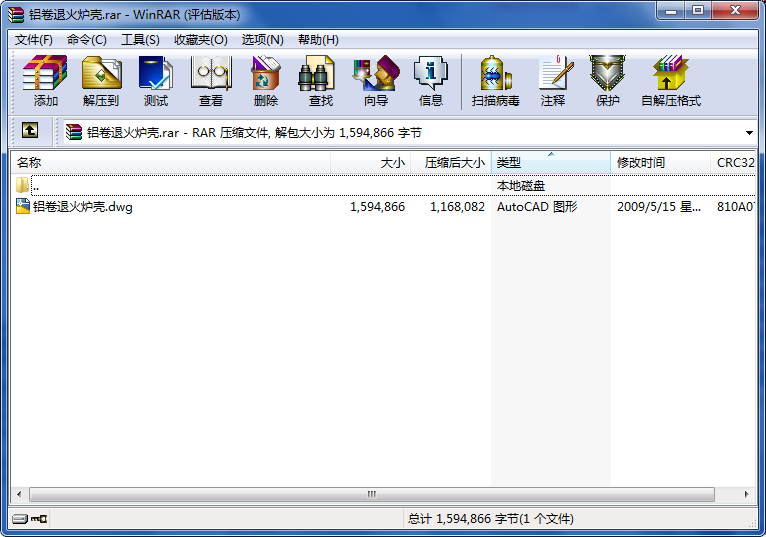Click the 2009/5/15 modified date cell

click(x=659, y=207)
